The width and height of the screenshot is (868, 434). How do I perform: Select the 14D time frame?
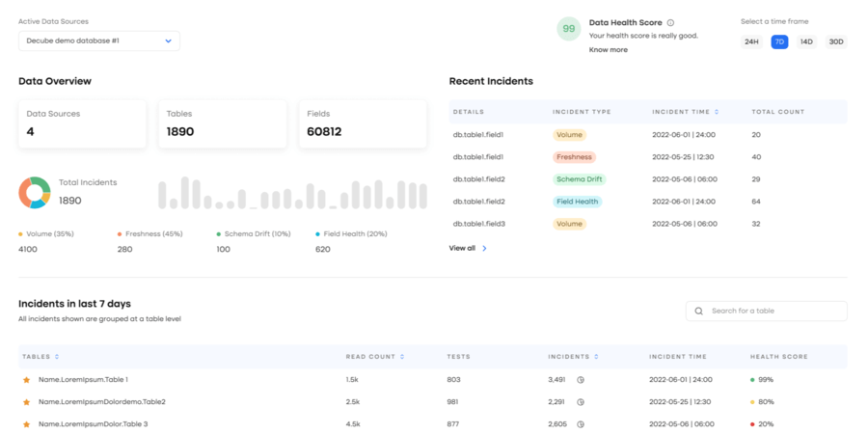806,42
